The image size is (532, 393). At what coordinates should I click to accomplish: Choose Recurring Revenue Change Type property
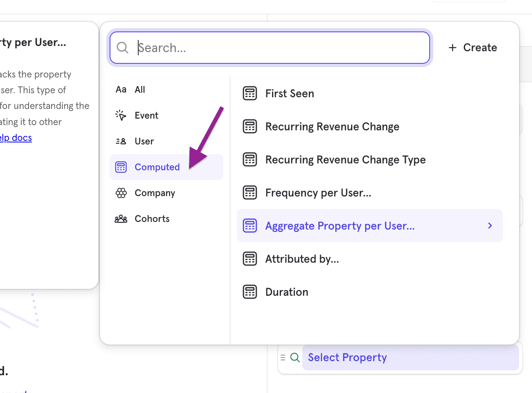(345, 160)
